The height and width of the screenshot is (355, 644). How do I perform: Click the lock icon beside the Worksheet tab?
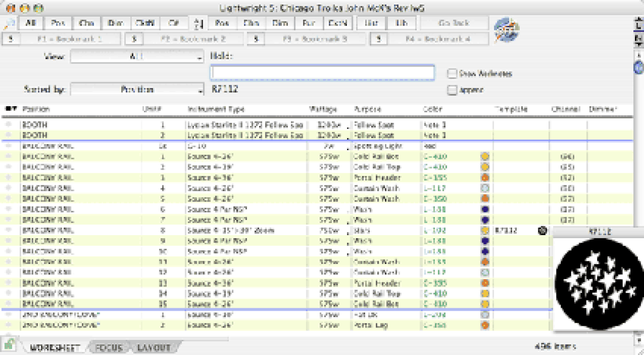[x=10, y=345]
